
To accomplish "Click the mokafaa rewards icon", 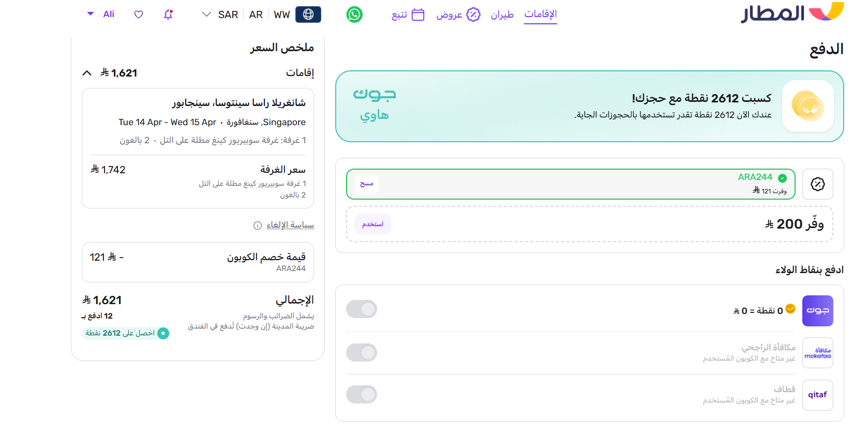I will coord(817,352).
